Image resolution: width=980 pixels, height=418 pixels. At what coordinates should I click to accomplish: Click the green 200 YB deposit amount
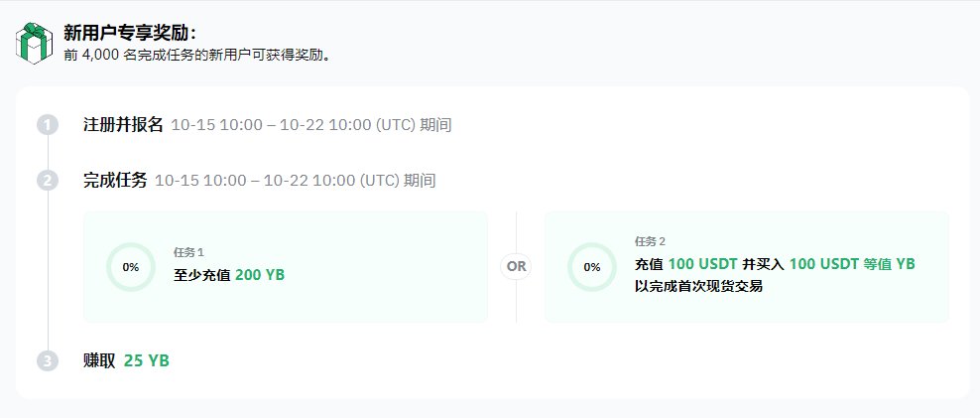pyautogui.click(x=260, y=275)
